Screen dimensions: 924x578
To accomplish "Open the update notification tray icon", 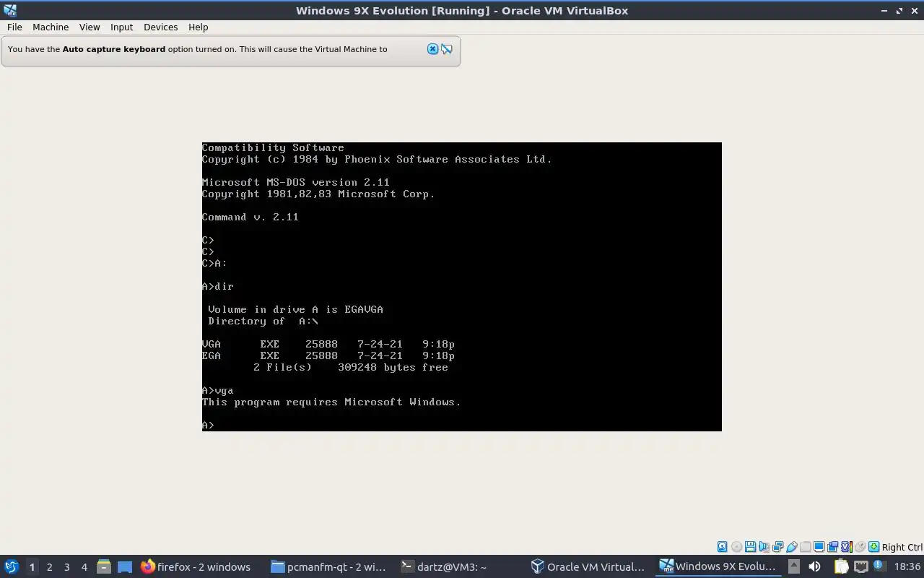I will point(880,566).
